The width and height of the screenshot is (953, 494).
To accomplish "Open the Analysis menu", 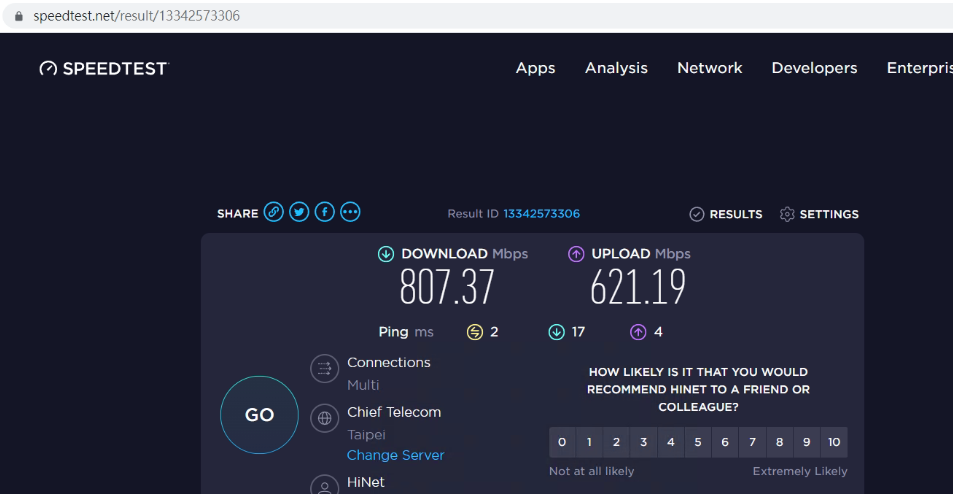I will click(616, 68).
